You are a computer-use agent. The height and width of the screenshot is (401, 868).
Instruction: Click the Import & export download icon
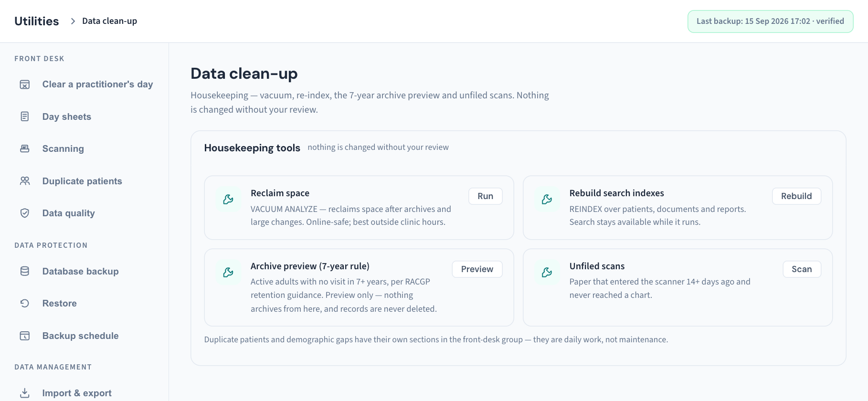[x=25, y=393]
